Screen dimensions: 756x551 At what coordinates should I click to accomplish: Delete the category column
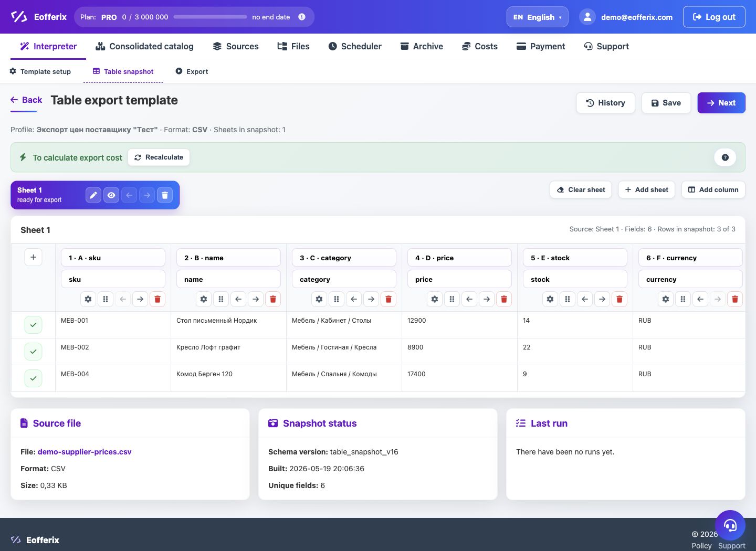(x=388, y=299)
